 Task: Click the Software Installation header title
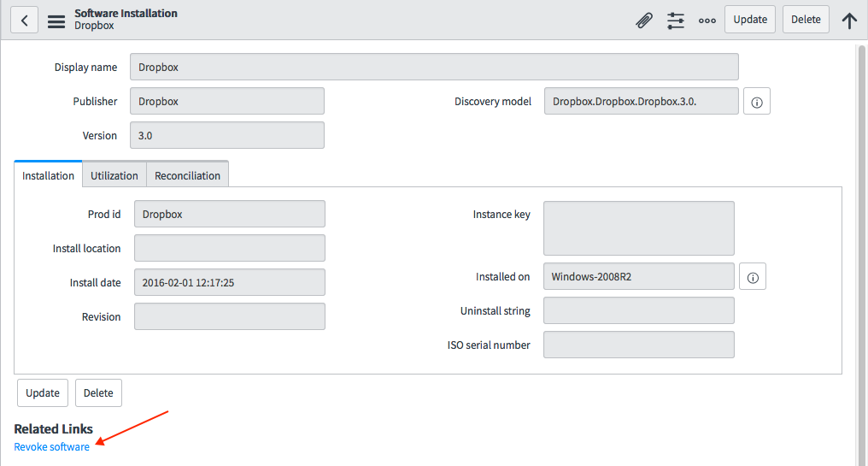126,14
